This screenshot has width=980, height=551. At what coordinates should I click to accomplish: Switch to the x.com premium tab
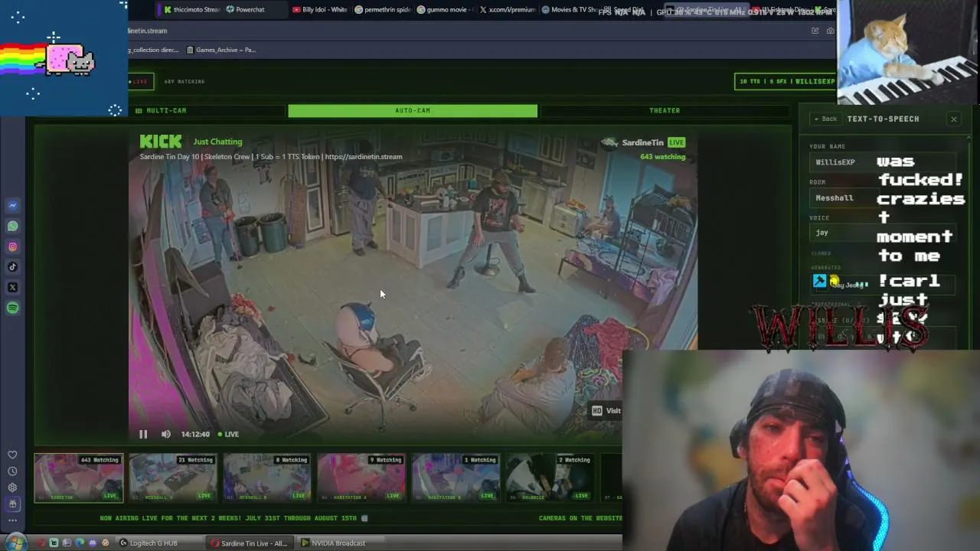(507, 9)
